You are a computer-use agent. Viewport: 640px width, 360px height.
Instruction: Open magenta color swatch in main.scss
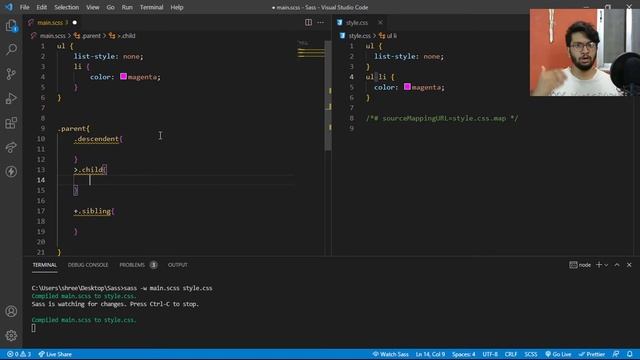click(x=123, y=76)
